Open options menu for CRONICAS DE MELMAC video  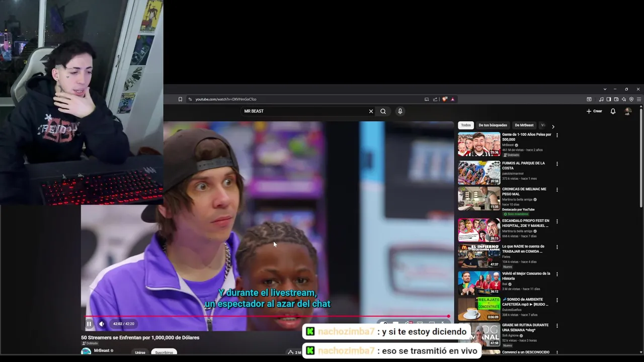tap(557, 190)
